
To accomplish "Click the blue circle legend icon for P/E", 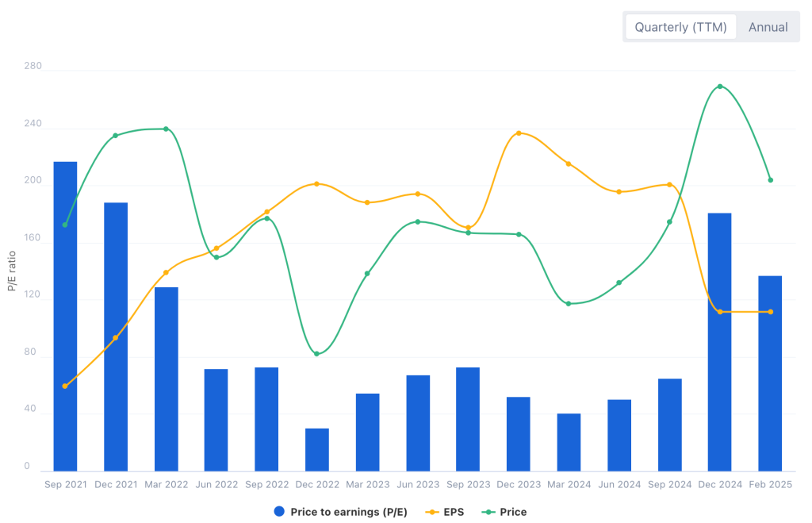I will [x=278, y=512].
